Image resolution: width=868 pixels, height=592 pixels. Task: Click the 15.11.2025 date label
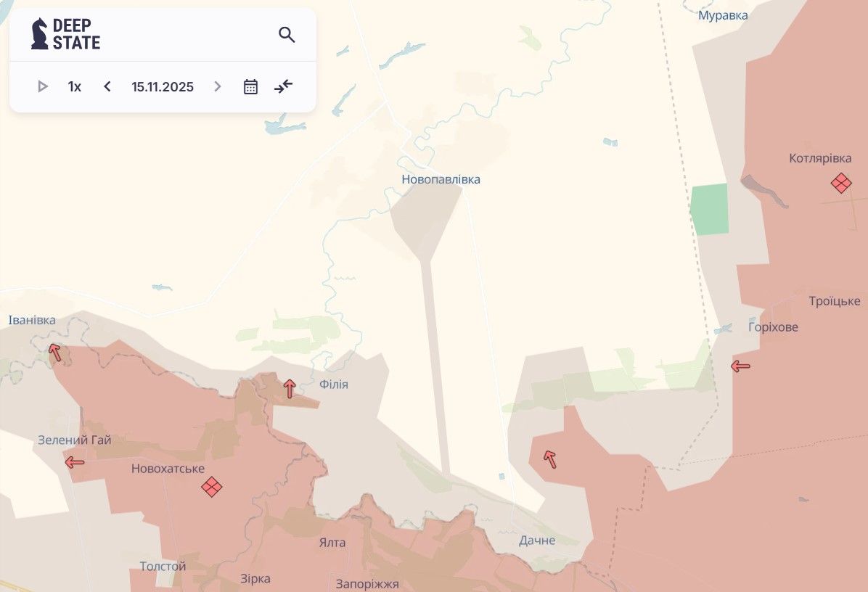point(163,87)
